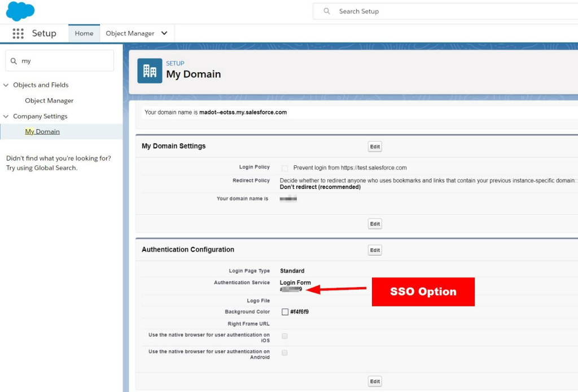Screen dimensions: 578x392
Task: Enable native browser authentication on iOS
Action: (x=284, y=336)
